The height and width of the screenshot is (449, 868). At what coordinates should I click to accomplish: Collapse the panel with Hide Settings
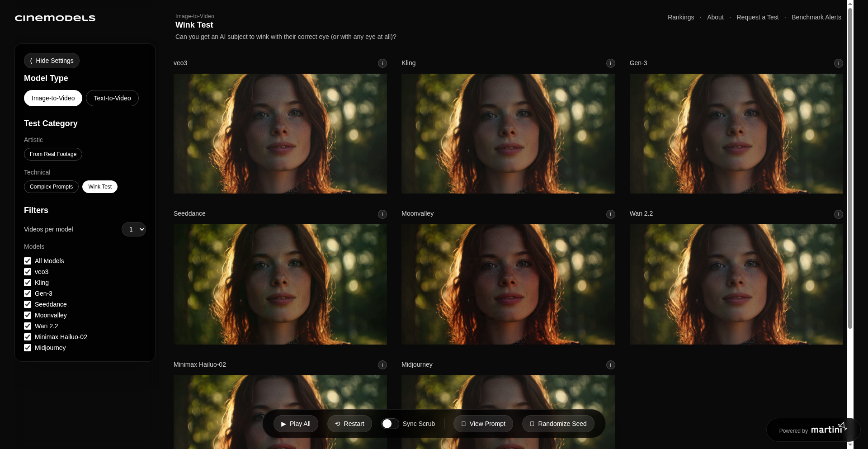52,61
